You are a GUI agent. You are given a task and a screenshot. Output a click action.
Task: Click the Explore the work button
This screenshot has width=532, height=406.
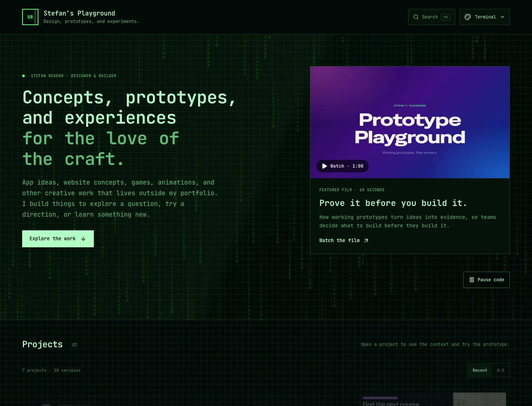58,239
